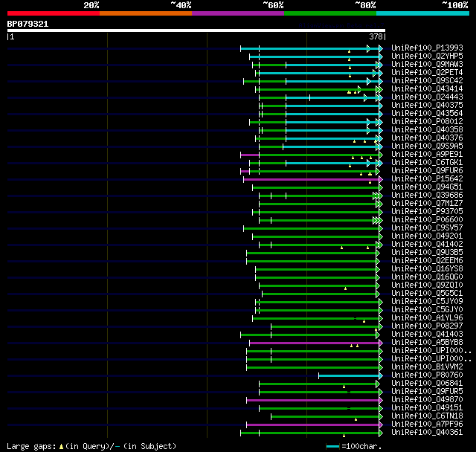Select the UniRef100_P06600 label
The width and height of the screenshot is (476, 452).
pyautogui.click(x=427, y=220)
